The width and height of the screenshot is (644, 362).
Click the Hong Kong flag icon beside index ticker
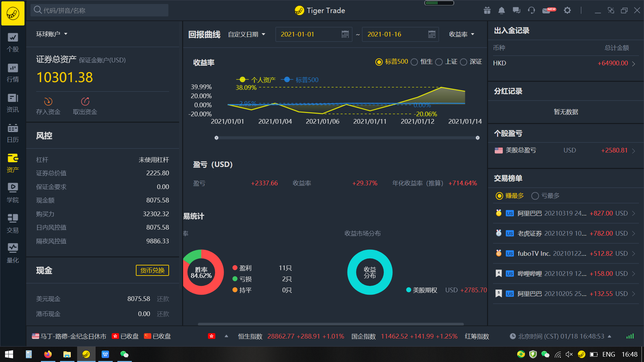(x=211, y=336)
